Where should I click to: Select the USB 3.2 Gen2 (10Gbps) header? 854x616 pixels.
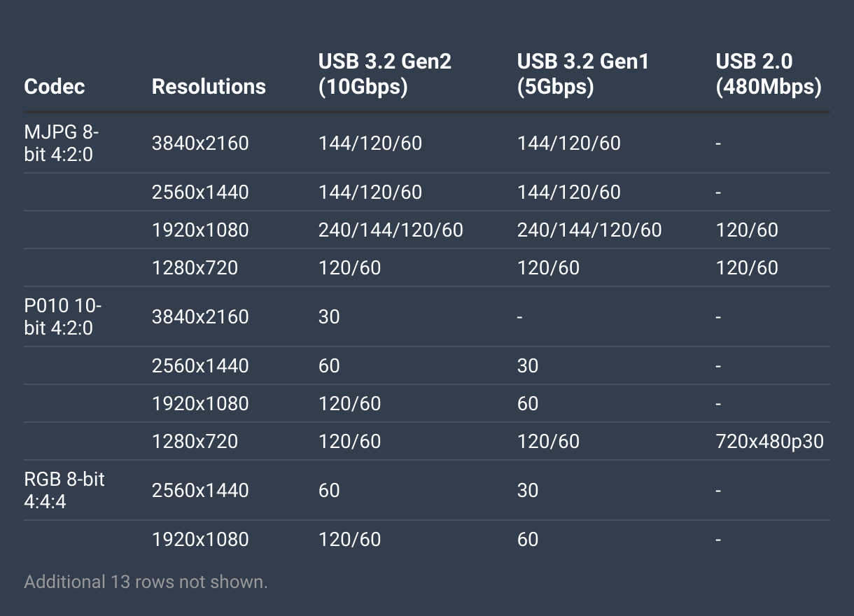pyautogui.click(x=384, y=74)
